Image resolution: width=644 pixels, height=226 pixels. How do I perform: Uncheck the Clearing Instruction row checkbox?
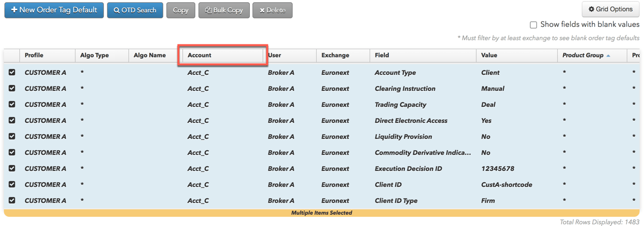pos(12,88)
